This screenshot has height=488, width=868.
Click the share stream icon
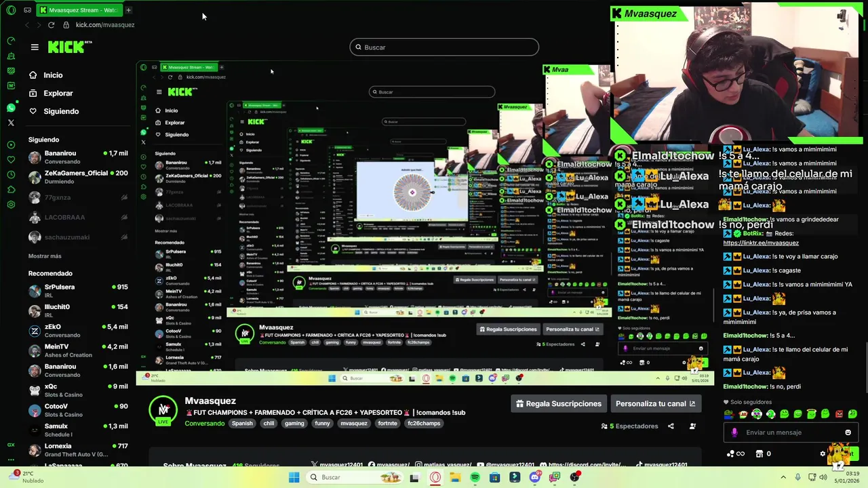[671, 426]
